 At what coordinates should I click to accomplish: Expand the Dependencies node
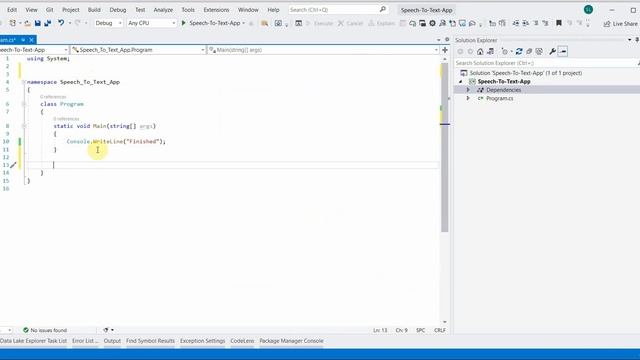point(468,90)
